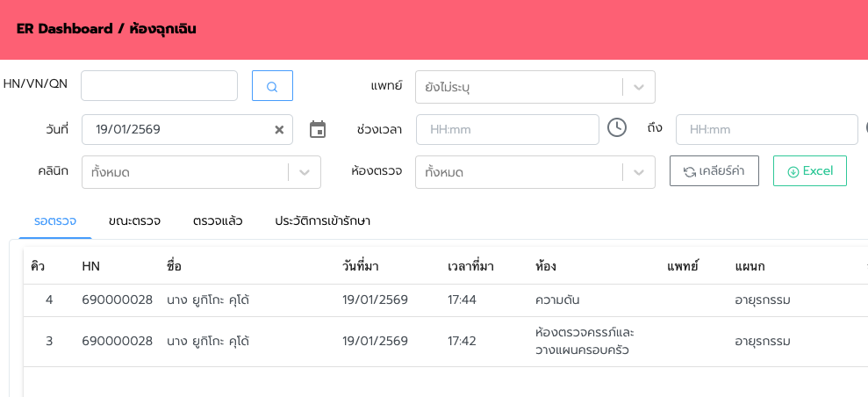Open the ตรวจแล้ว tab

(x=218, y=220)
